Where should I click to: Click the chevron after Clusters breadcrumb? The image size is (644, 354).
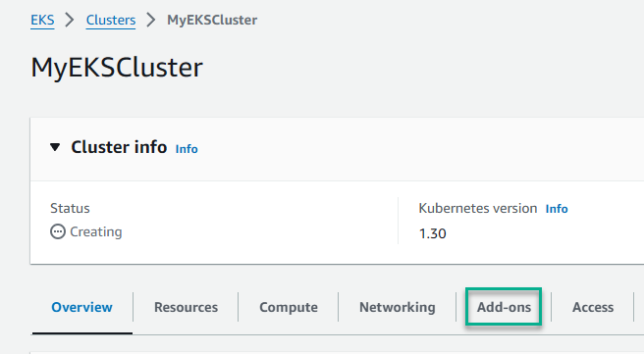pyautogui.click(x=151, y=20)
